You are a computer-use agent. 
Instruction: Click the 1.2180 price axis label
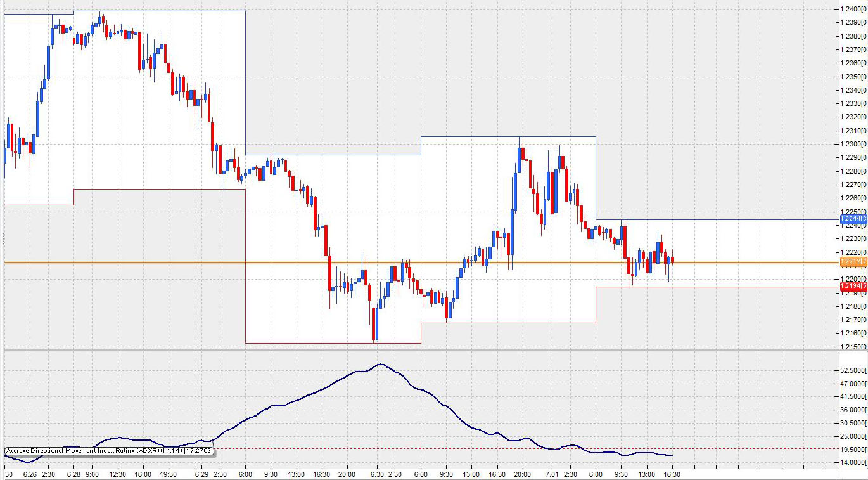coord(854,306)
